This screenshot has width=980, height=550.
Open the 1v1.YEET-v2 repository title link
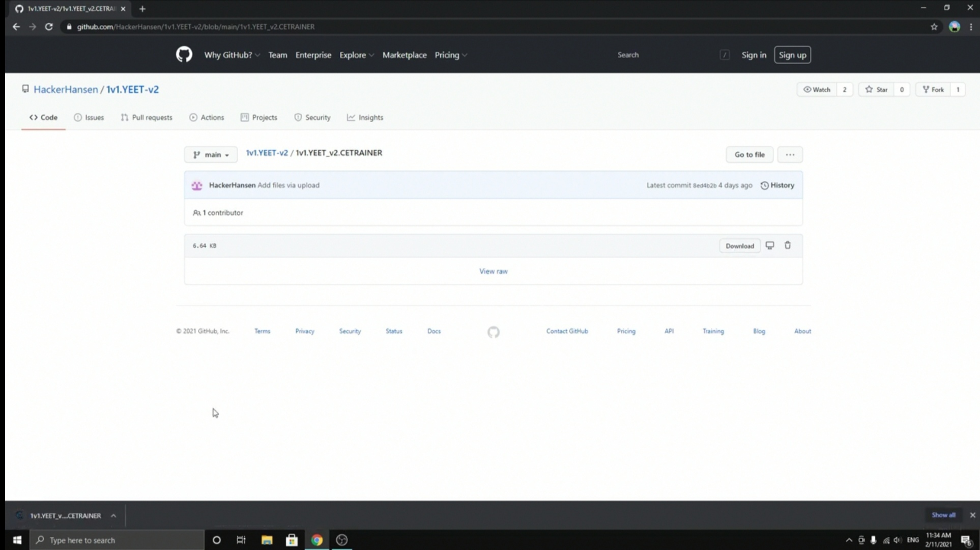(132, 90)
